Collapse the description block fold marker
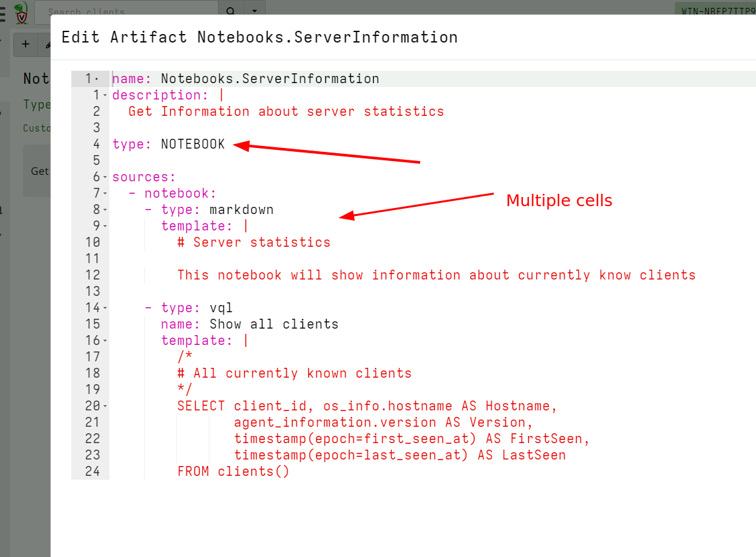 click(x=105, y=95)
